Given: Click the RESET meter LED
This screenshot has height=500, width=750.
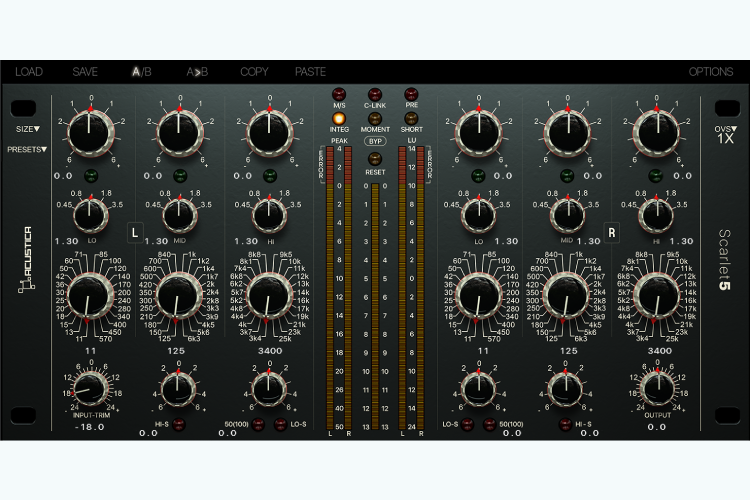Looking at the screenshot, I should [375, 158].
